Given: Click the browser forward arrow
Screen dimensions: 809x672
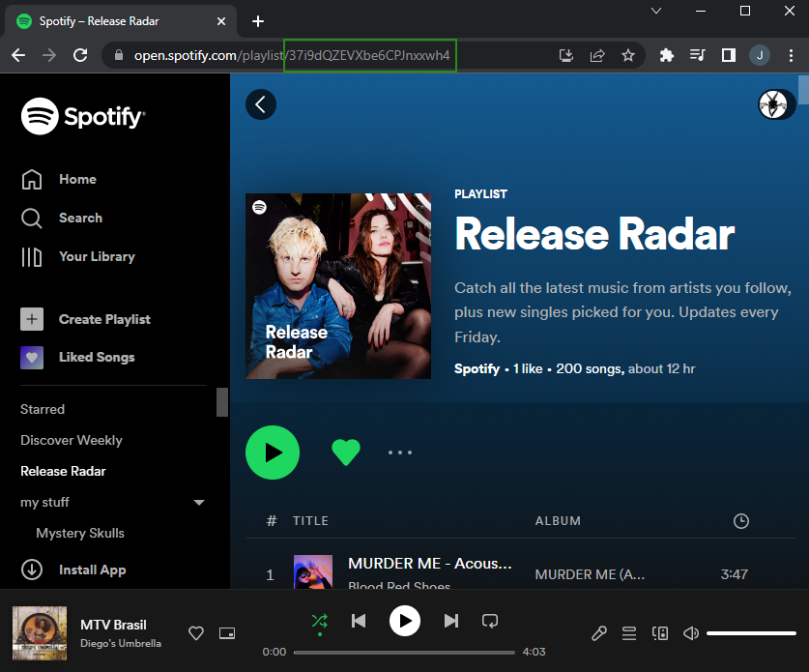Looking at the screenshot, I should (49, 55).
